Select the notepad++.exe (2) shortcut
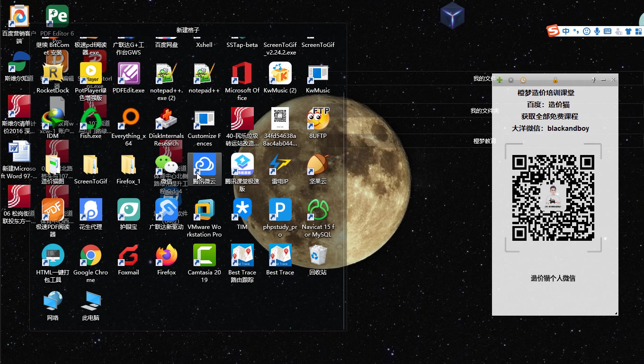 [x=167, y=82]
